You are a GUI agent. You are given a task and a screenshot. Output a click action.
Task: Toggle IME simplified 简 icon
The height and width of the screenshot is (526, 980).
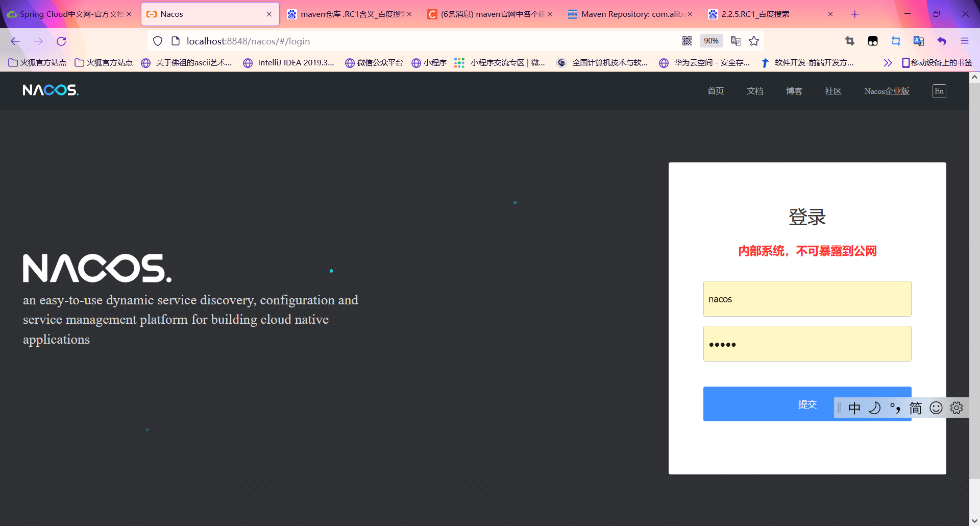916,408
